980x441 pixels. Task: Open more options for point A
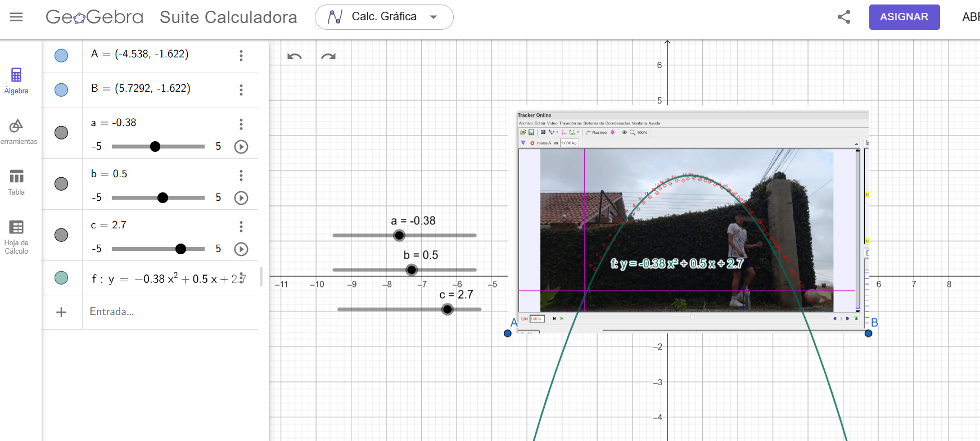pyautogui.click(x=241, y=56)
